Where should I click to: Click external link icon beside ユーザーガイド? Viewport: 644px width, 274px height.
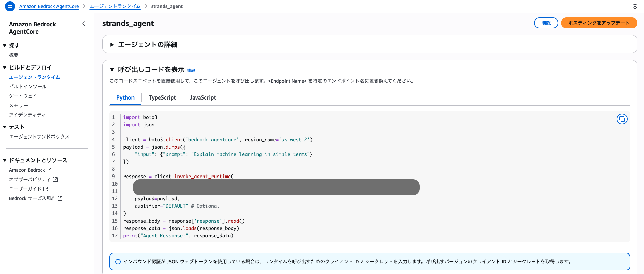46,189
